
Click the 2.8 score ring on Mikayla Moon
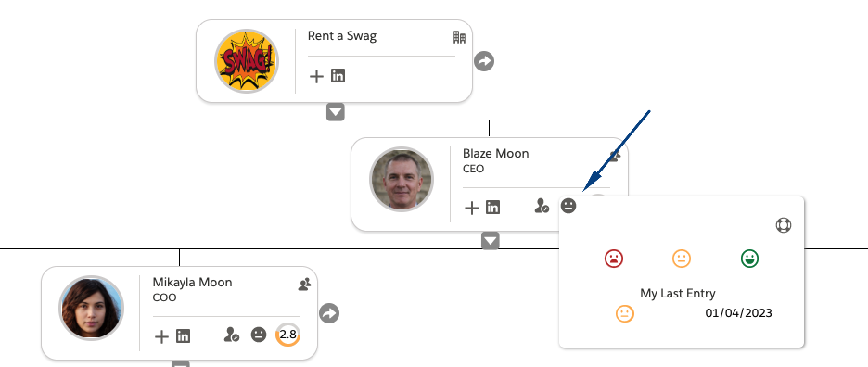coord(287,335)
